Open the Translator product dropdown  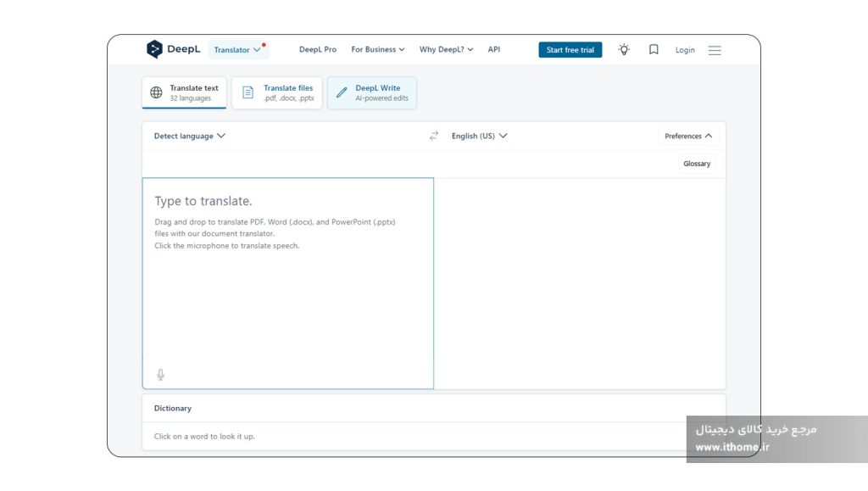point(237,50)
